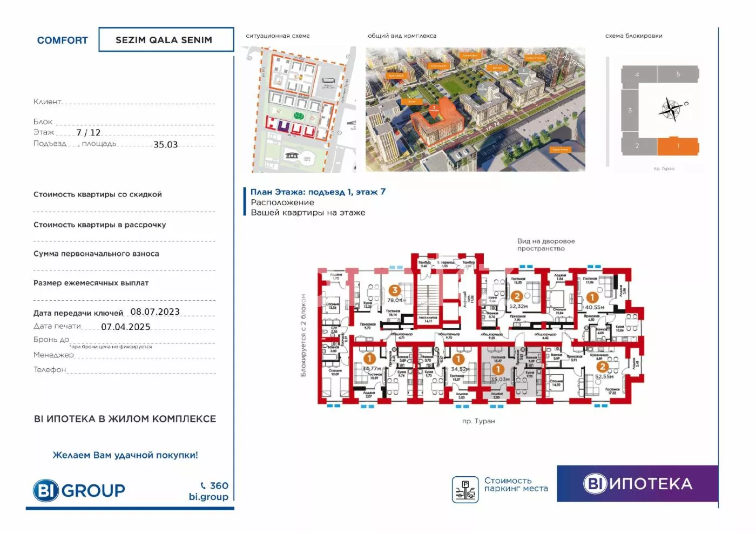The image size is (756, 534).
Task: Select orange block 1 in block scheme
Action: coord(678,146)
